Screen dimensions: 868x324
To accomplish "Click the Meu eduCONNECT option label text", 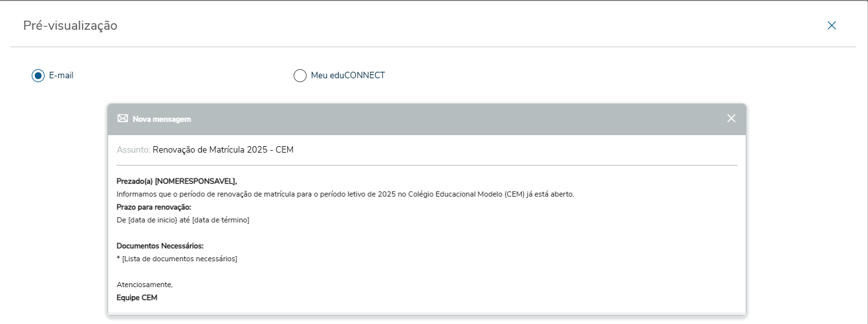I will pos(348,76).
